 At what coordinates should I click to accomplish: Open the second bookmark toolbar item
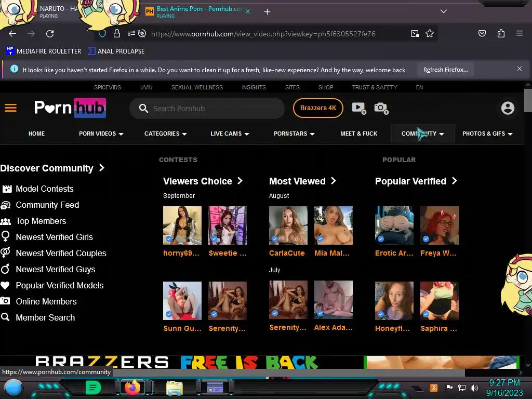[116, 51]
